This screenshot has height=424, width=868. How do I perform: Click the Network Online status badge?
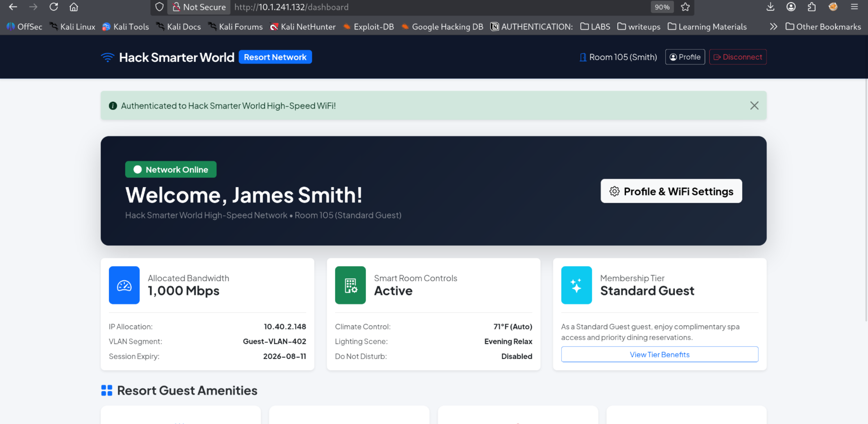170,169
